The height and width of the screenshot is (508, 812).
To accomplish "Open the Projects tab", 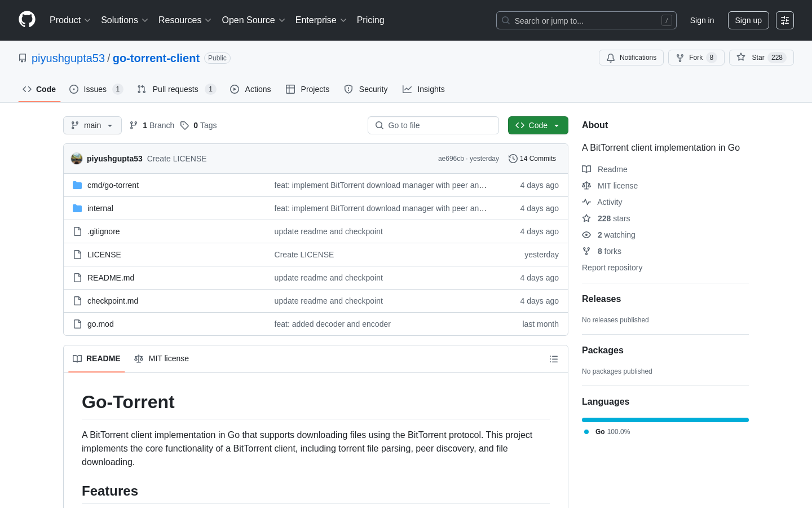I will (x=307, y=89).
